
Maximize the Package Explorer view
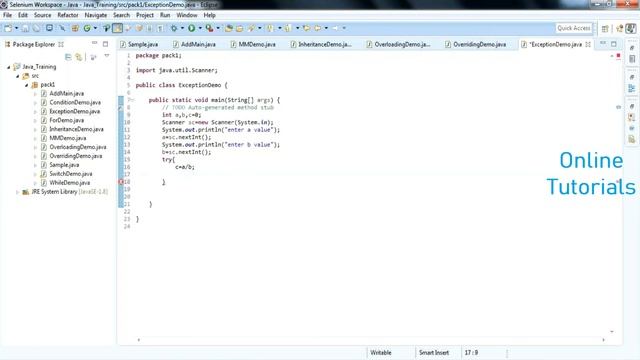click(105, 44)
